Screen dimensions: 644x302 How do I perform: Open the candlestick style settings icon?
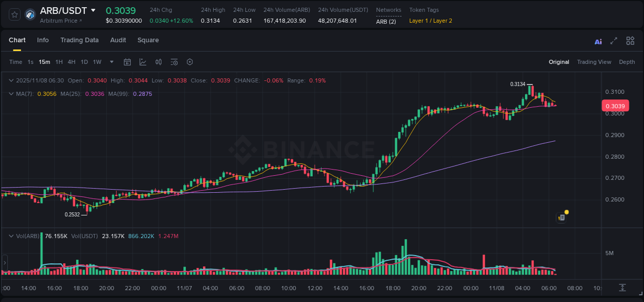click(158, 62)
